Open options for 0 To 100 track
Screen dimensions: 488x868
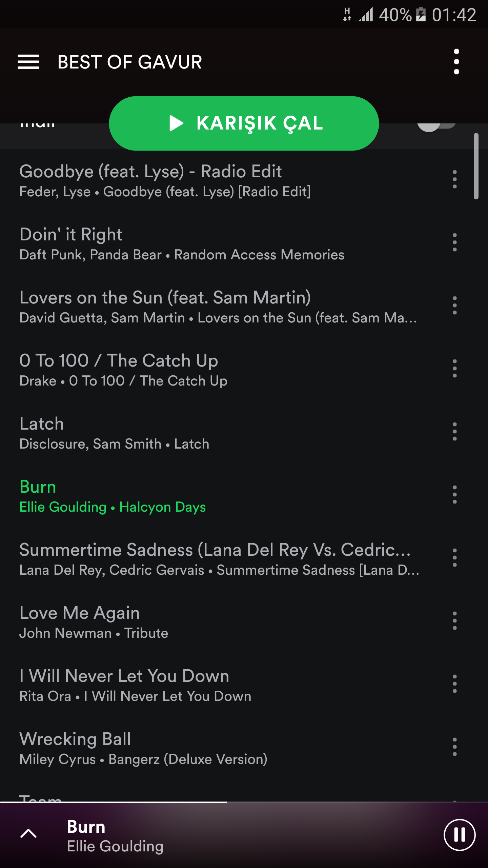pyautogui.click(x=455, y=369)
